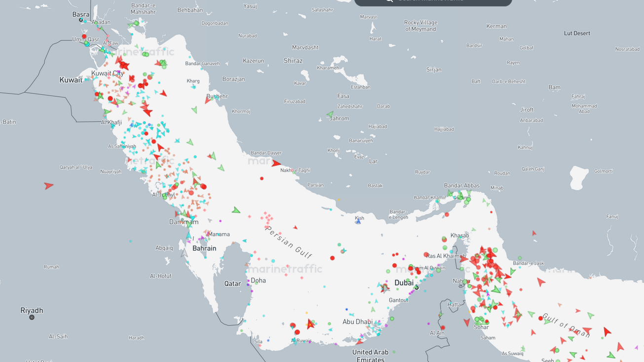Click the Basra city marker dot

[x=81, y=20]
